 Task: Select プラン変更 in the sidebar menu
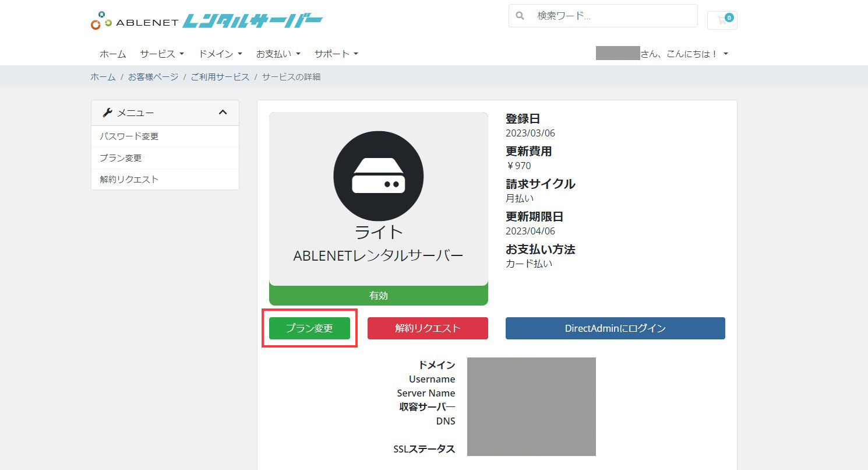click(x=121, y=158)
